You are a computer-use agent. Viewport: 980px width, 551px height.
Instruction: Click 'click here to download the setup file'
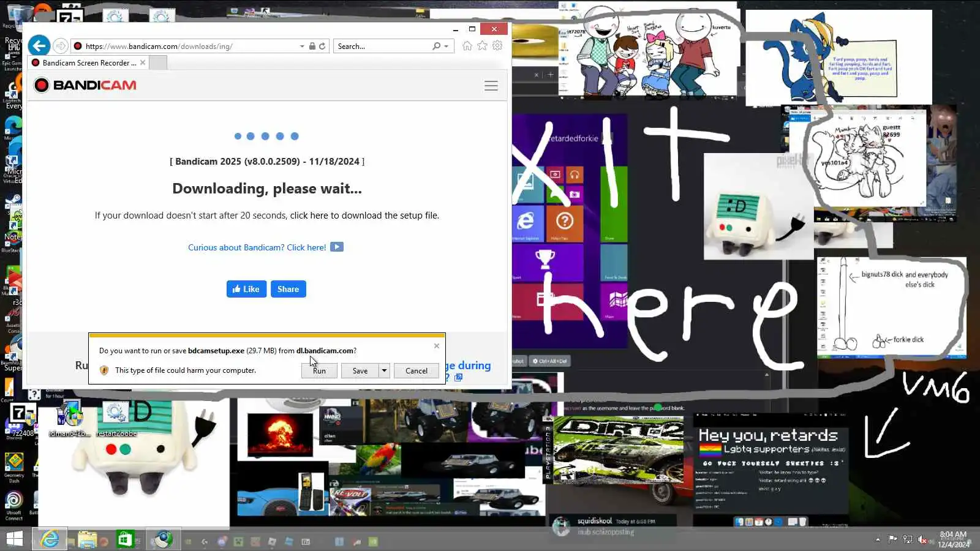[x=364, y=216]
